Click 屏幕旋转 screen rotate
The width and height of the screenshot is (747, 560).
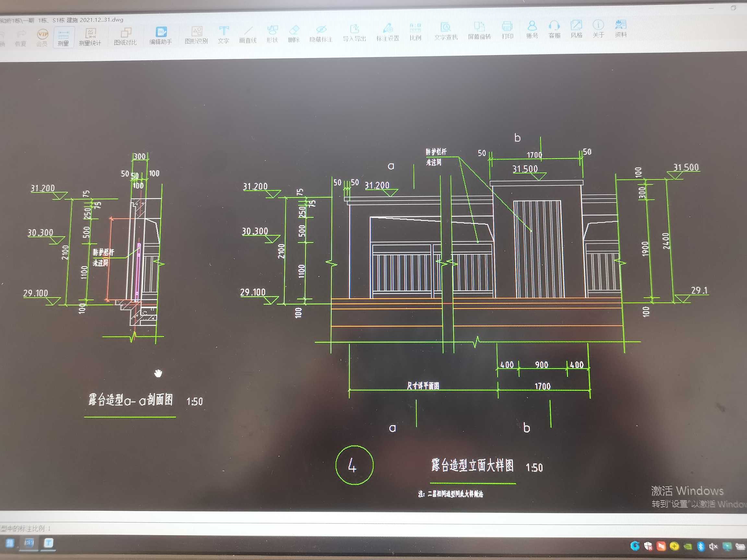tap(480, 30)
